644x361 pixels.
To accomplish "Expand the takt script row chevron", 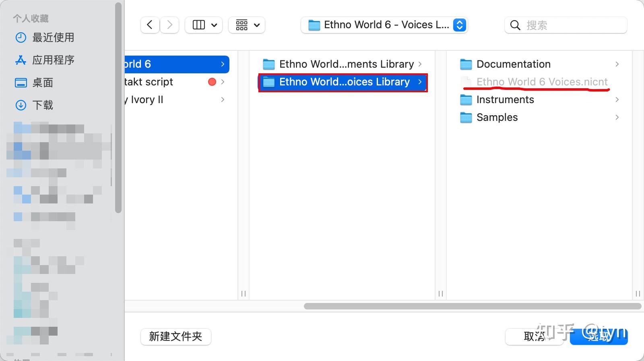I will tap(223, 82).
